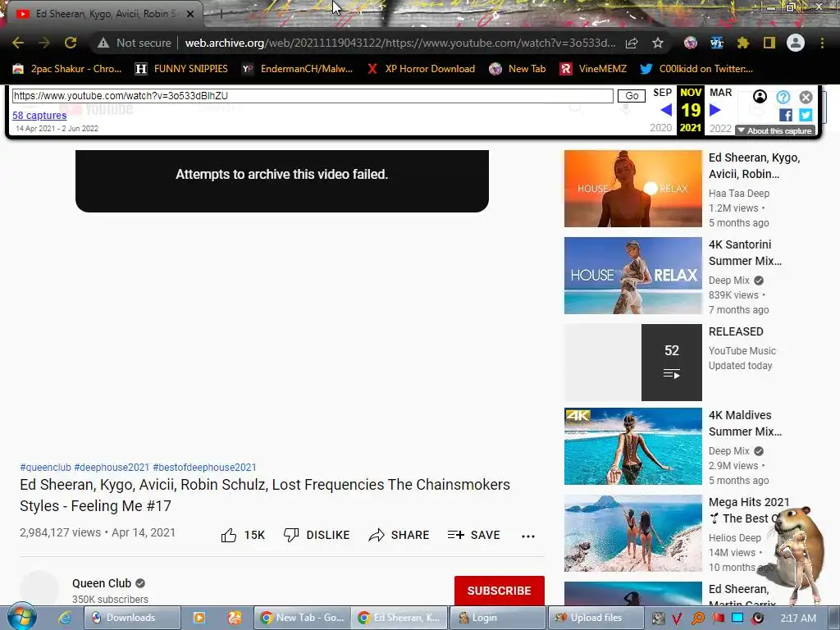This screenshot has height=630, width=840.
Task: Click the Wayback user account icon
Action: point(760,97)
